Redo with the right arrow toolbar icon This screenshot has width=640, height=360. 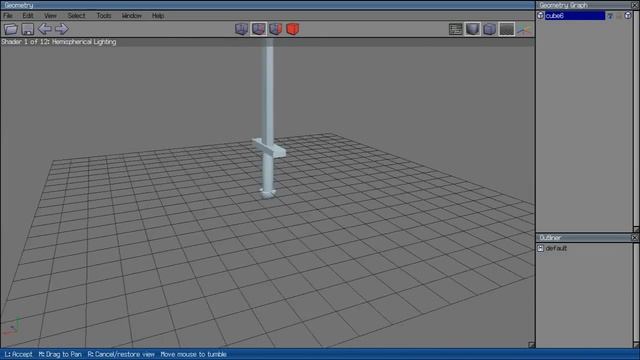(62, 29)
